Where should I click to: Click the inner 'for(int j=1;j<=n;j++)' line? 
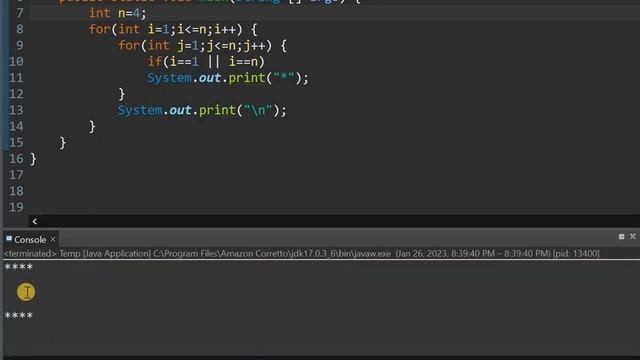tap(202, 46)
